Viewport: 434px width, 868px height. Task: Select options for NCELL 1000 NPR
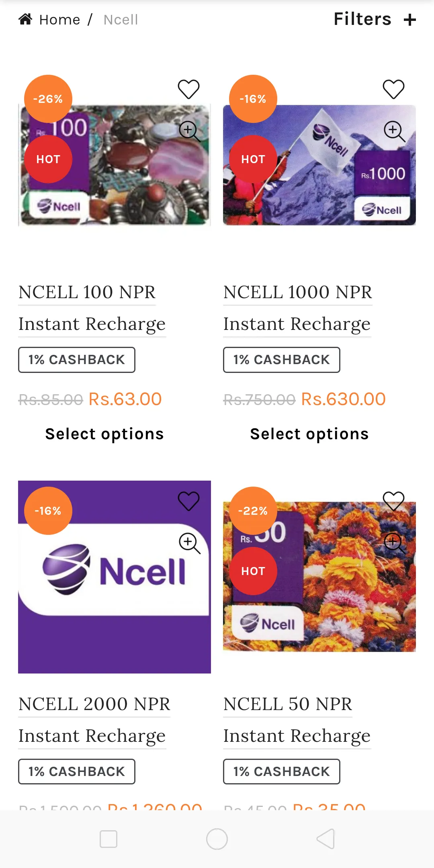tap(309, 434)
